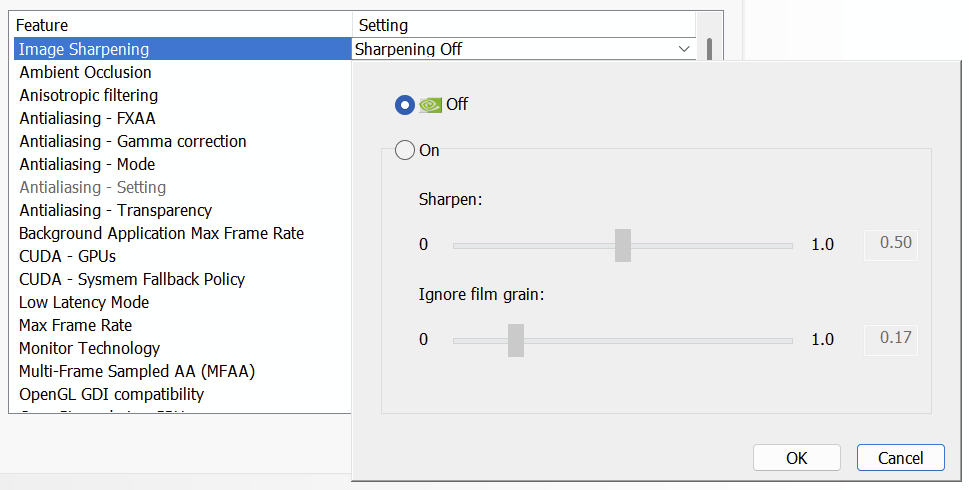Select Low Latency Mode in list
Screen dimensions: 969x490
point(84,302)
